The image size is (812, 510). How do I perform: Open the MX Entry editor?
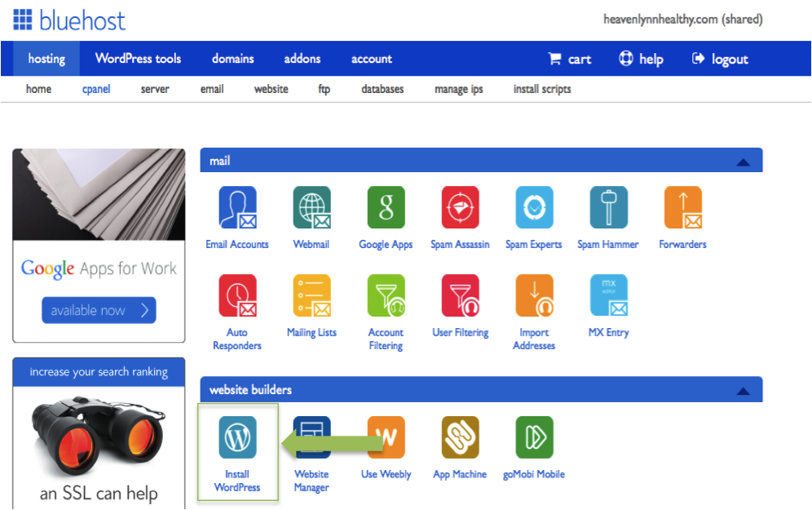pyautogui.click(x=608, y=295)
